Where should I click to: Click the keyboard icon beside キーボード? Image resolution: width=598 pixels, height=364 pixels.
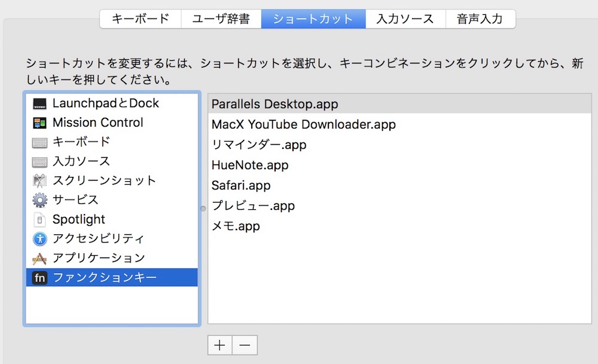coord(39,142)
